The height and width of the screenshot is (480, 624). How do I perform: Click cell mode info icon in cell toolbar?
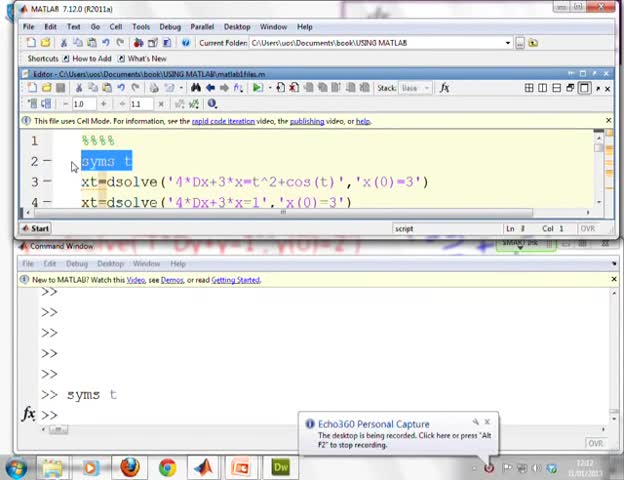point(212,104)
